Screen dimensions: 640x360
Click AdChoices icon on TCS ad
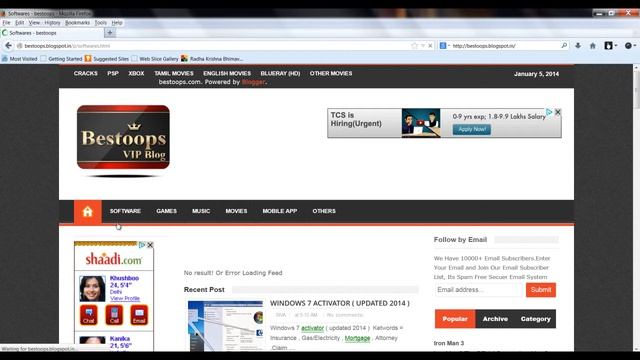pos(549,112)
